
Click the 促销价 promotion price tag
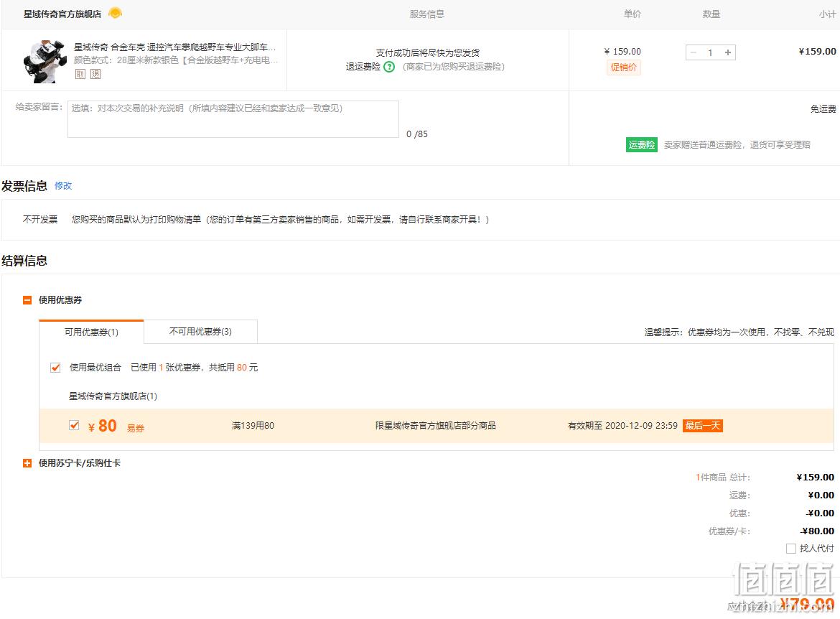[x=624, y=68]
